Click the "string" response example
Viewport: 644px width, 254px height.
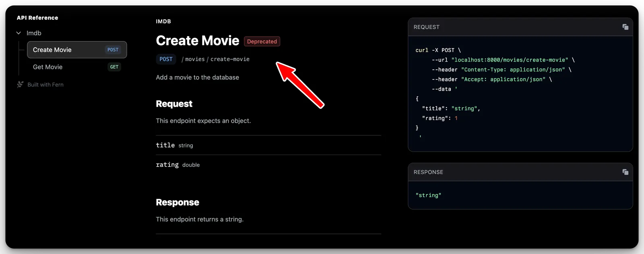428,195
